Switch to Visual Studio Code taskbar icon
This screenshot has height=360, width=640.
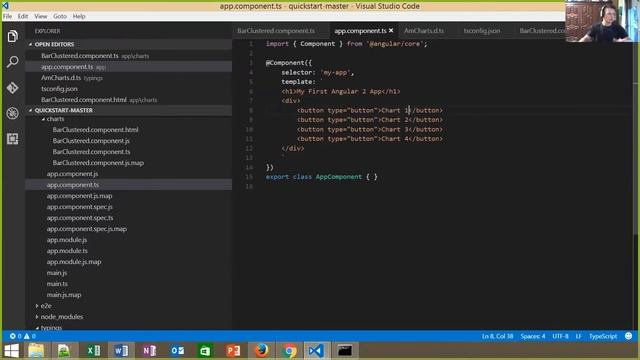click(316, 351)
